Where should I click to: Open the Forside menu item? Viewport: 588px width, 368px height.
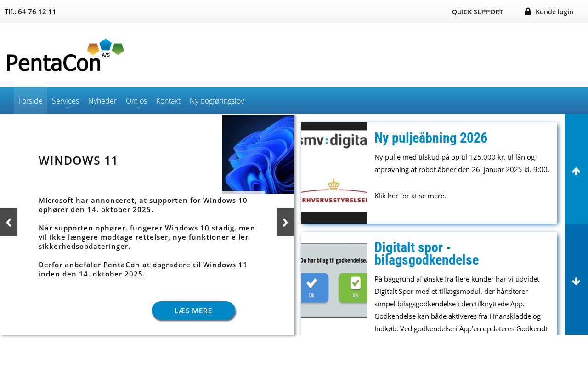[30, 101]
